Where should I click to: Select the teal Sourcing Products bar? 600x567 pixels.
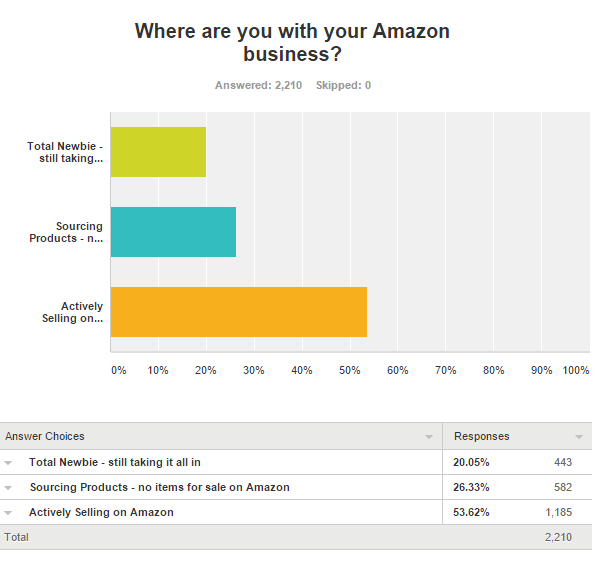[x=173, y=232]
